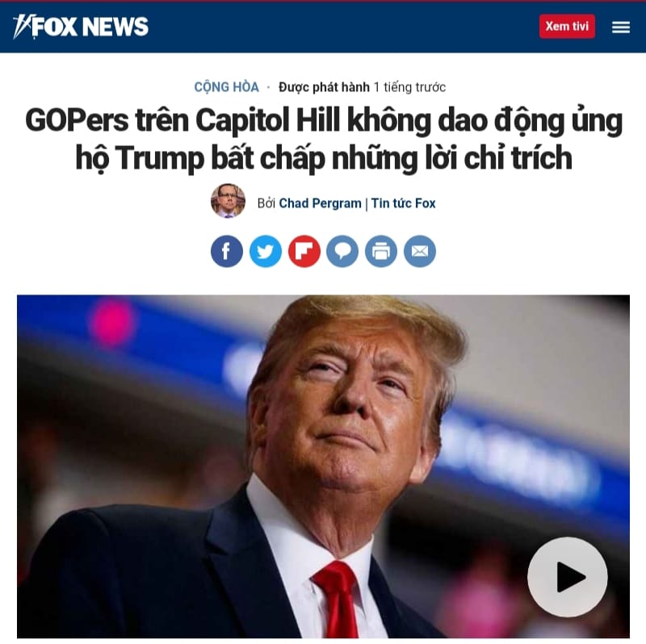
Task: Click the word Bởi before the author name
Action: coord(266,203)
